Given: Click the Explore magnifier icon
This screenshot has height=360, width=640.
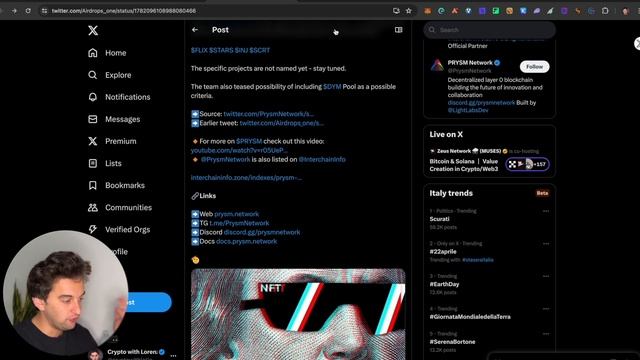Looking at the screenshot, I should [93, 75].
